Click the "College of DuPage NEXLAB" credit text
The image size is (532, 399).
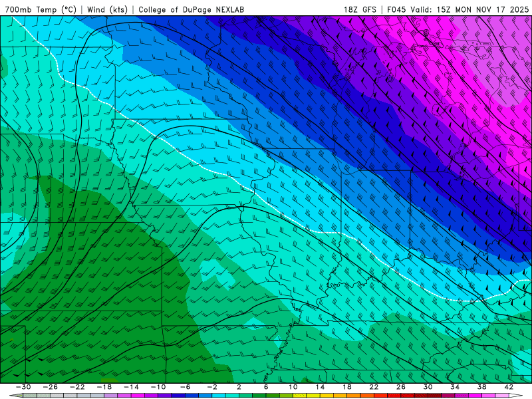tap(191, 10)
